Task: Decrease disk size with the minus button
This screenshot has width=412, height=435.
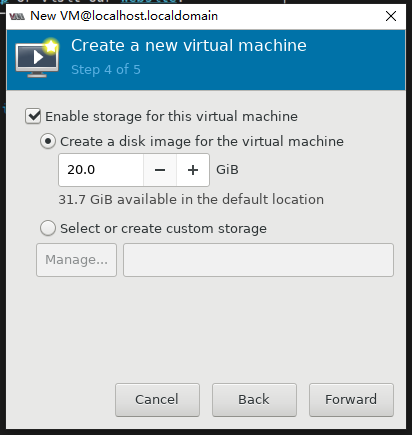Action: [160, 170]
